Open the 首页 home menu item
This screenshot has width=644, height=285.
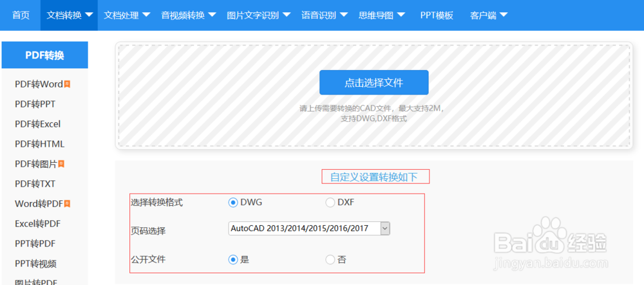pos(21,15)
